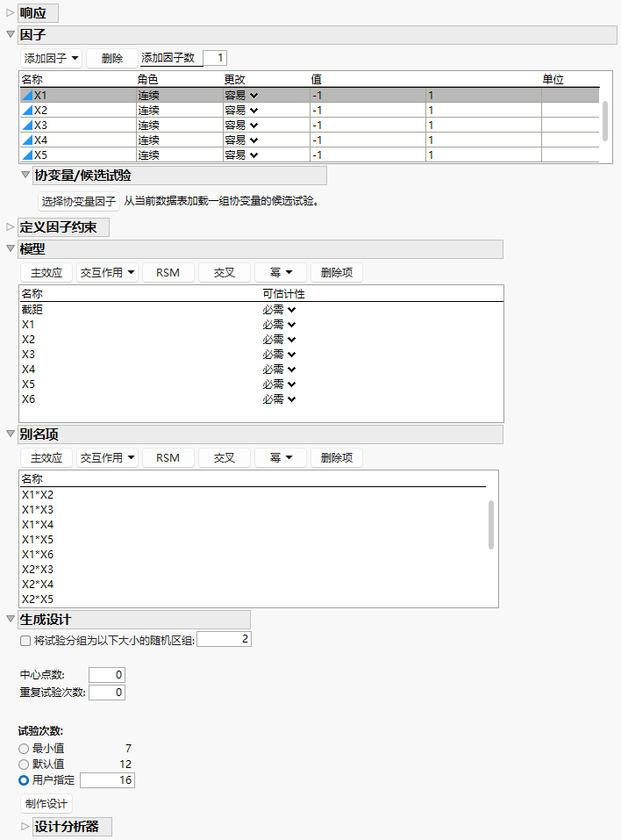Open 幂 dropdown in 模型 section
This screenshot has height=840, width=621.
[281, 273]
